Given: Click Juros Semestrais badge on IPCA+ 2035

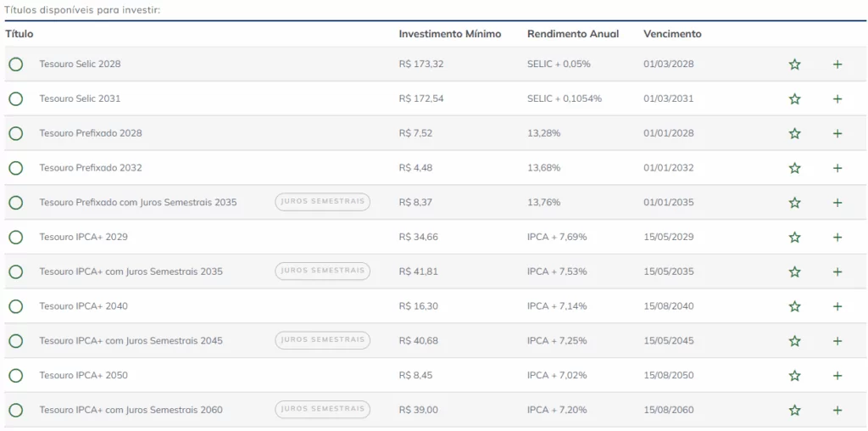Looking at the screenshot, I should click(323, 271).
